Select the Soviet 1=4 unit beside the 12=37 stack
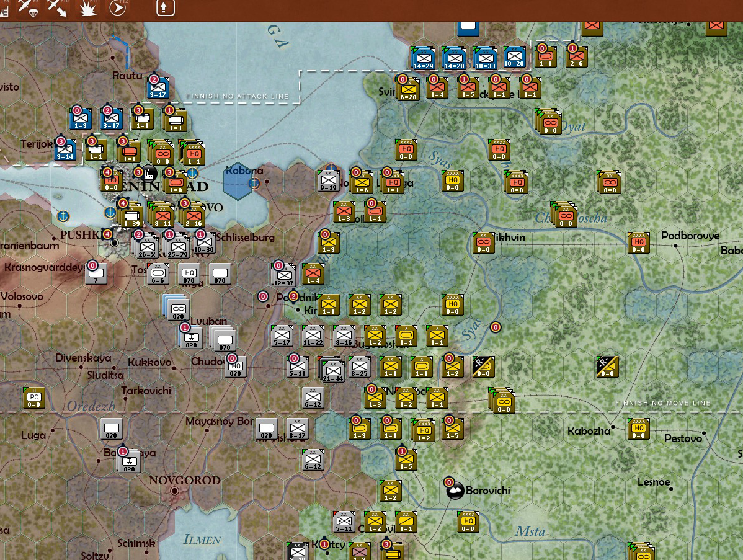 tap(313, 273)
